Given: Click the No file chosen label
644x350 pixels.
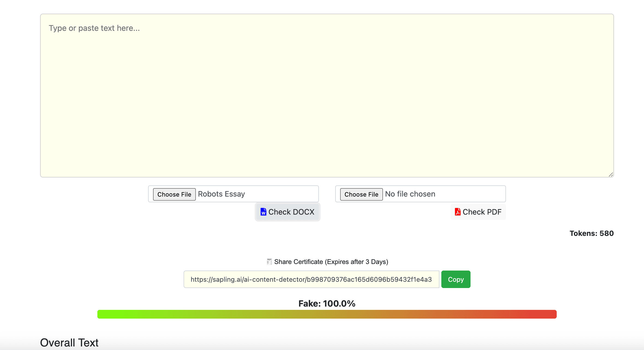Looking at the screenshot, I should point(410,194).
